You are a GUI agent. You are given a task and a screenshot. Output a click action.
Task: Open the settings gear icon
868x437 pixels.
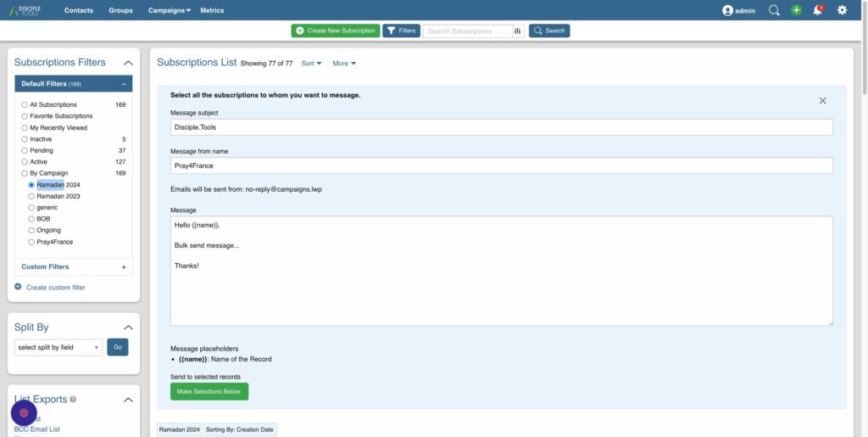[842, 10]
